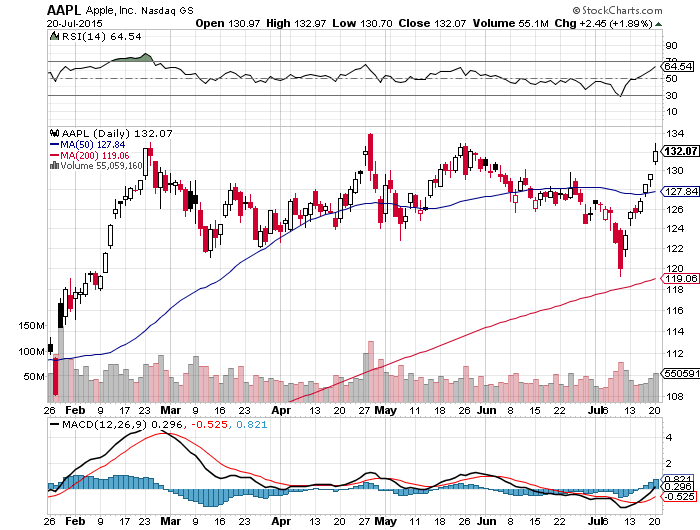Click the -0.525 MACD axis tag
The height and width of the screenshot is (530, 700).
(680, 497)
